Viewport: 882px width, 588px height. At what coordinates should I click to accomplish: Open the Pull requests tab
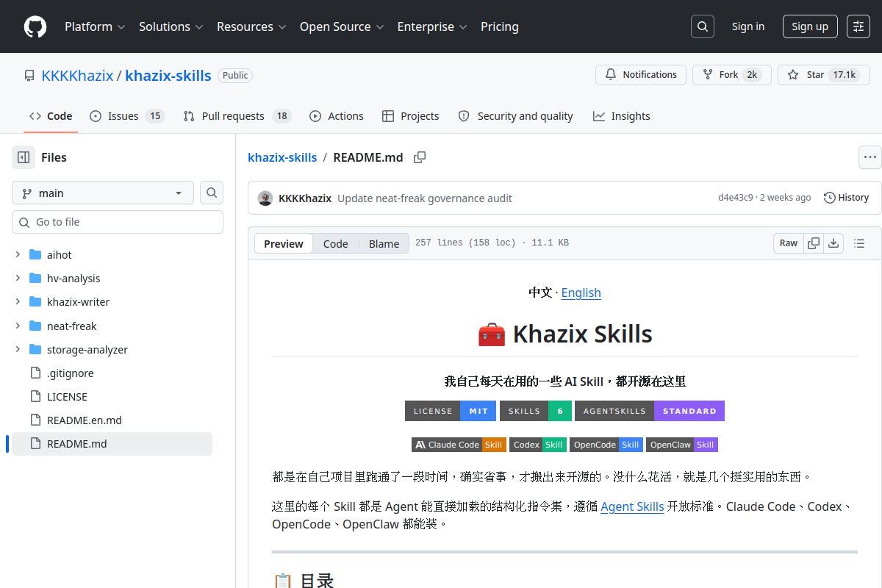237,116
